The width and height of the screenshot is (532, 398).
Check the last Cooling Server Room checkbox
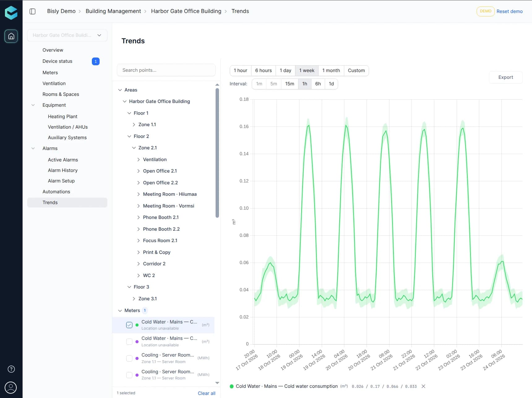(129, 375)
